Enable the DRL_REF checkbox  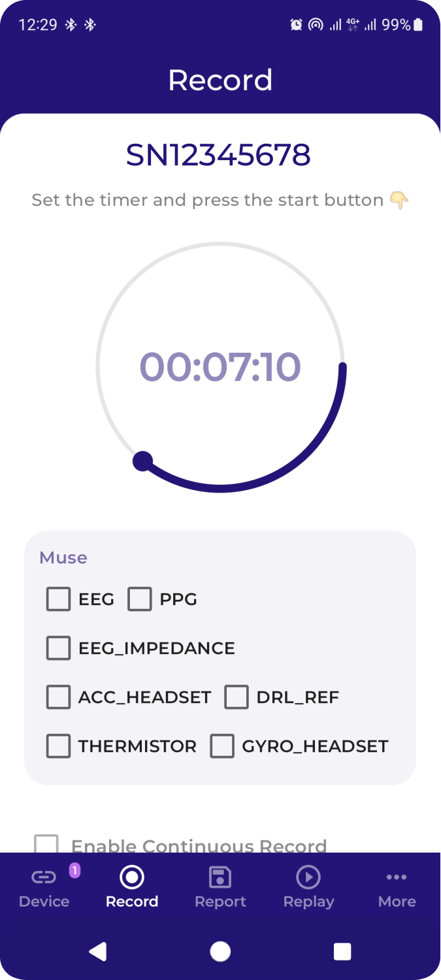click(x=237, y=697)
